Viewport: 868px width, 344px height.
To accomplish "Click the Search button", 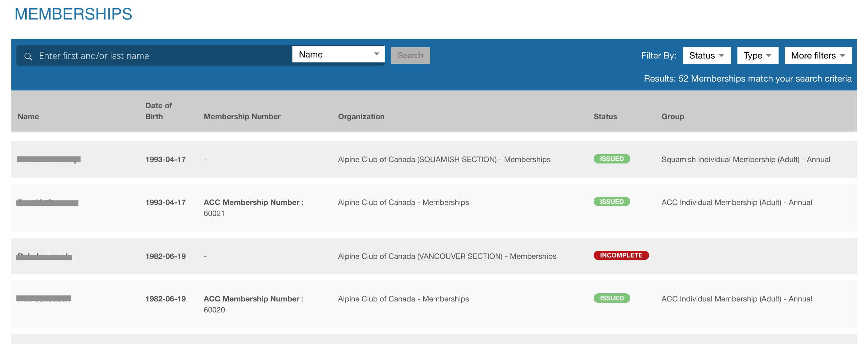I will pos(411,55).
